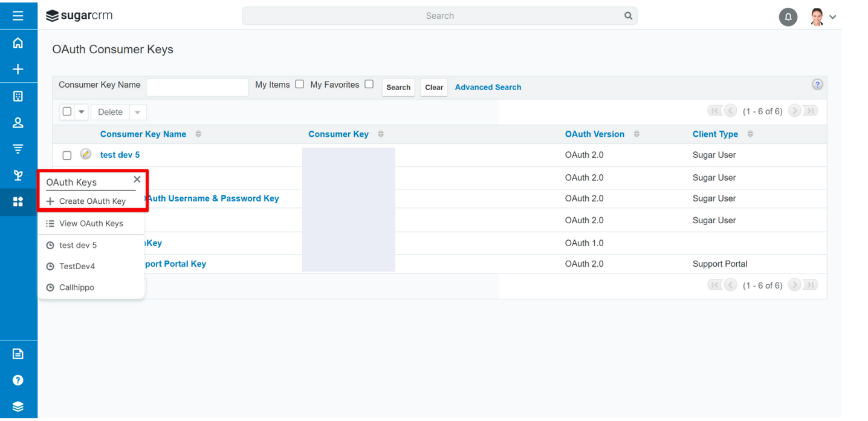Click the SugarCRM logo
This screenshot has width=868, height=421.
[x=79, y=16]
